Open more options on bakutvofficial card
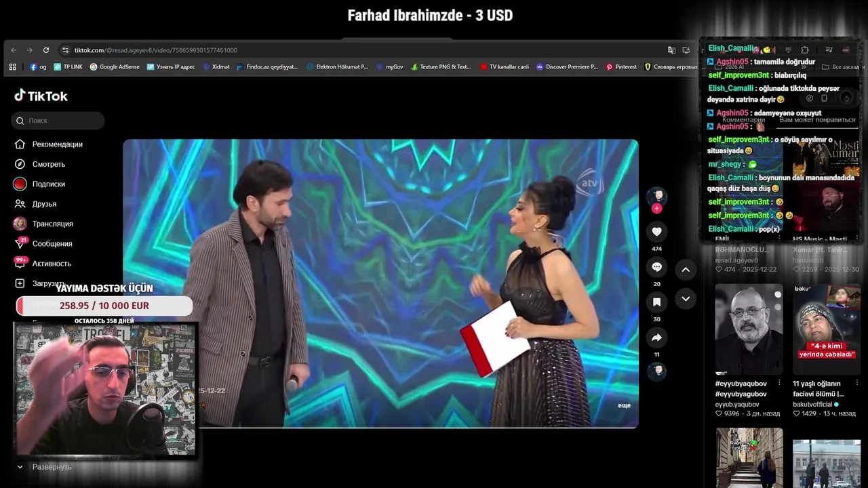868x488 pixels. 856,384
